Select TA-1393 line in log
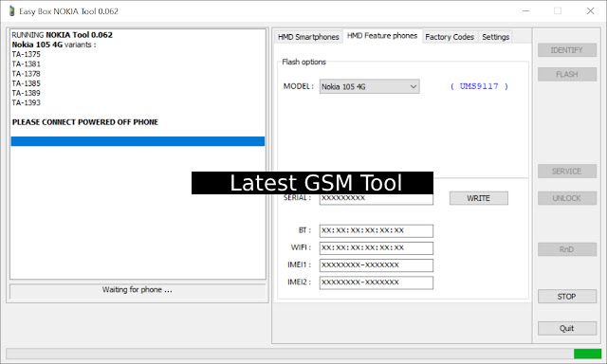 (x=26, y=103)
